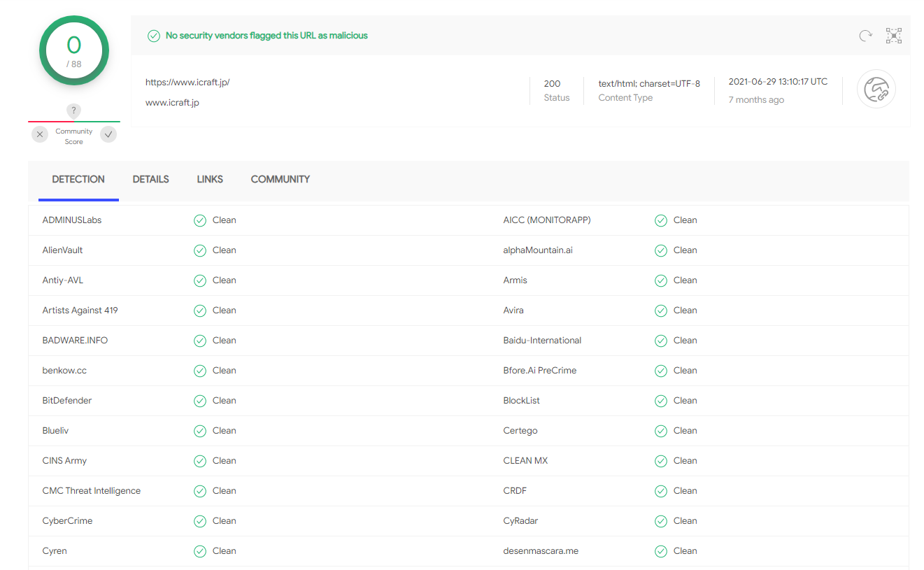Screen dimensions: 924x570
Task: Select the CyRadar vendor name
Action: click(520, 521)
